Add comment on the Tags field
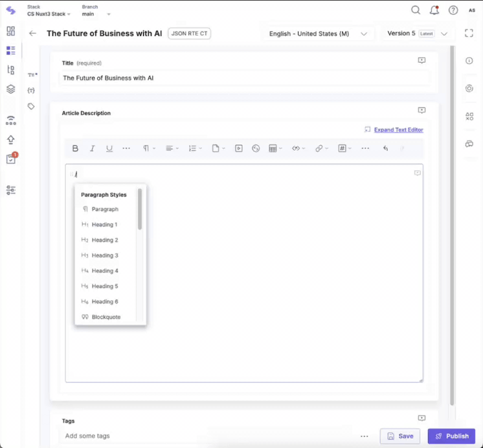This screenshot has width=483, height=448. [x=421, y=418]
